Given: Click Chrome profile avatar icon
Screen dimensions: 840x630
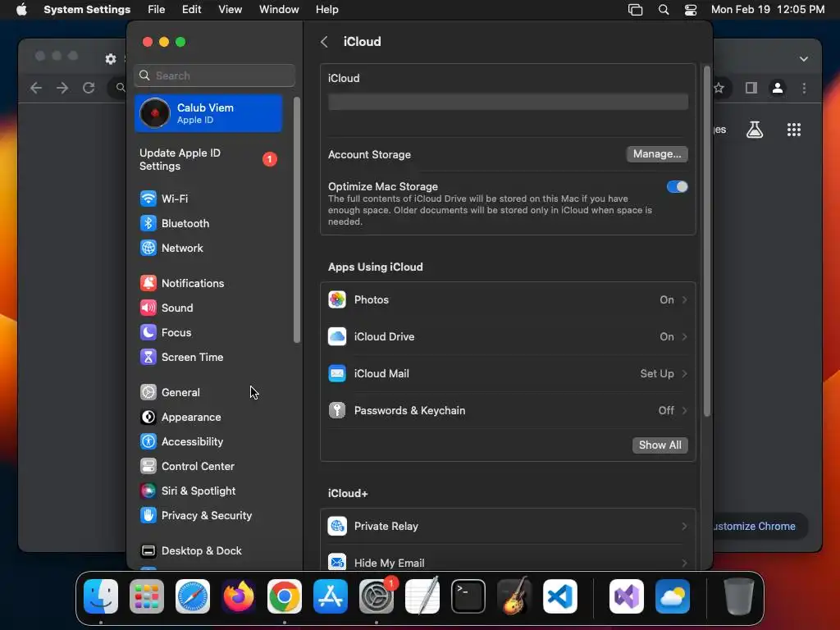Looking at the screenshot, I should pyautogui.click(x=778, y=88).
